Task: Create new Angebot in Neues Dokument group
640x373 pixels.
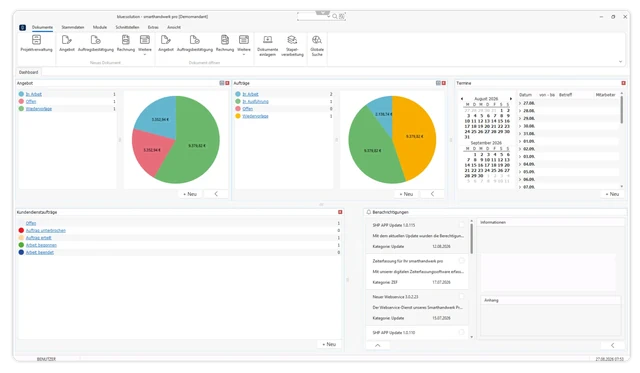Action: tap(67, 43)
